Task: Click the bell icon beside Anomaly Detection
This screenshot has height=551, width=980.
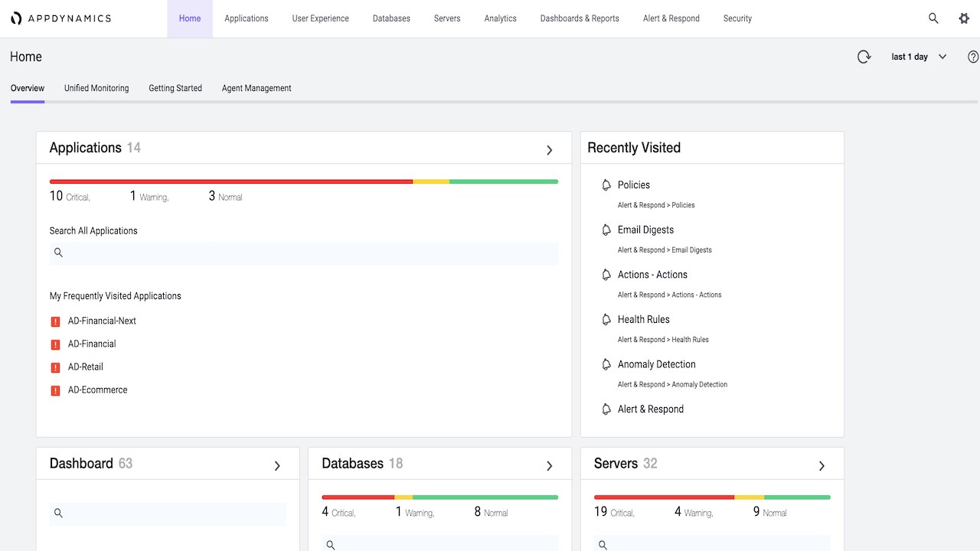Action: [x=606, y=364]
